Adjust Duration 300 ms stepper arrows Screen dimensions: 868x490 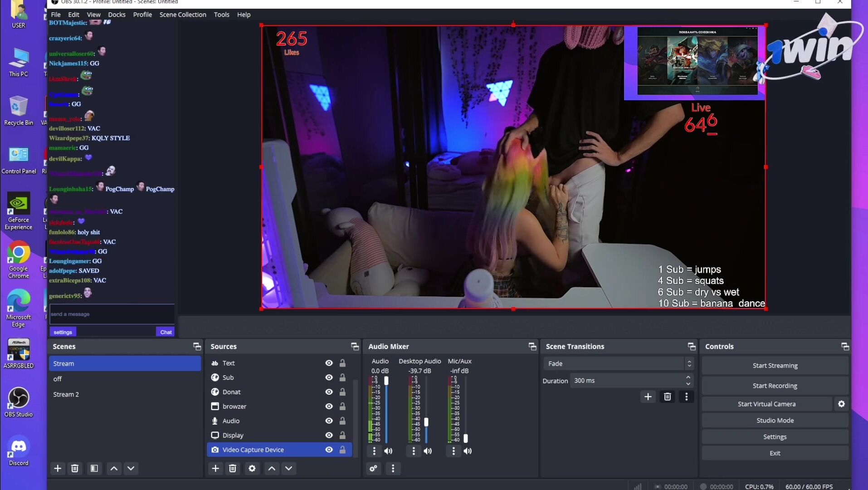click(688, 381)
